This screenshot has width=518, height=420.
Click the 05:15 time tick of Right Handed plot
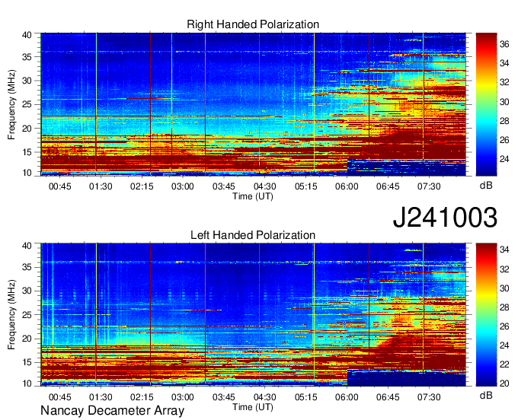point(306,186)
